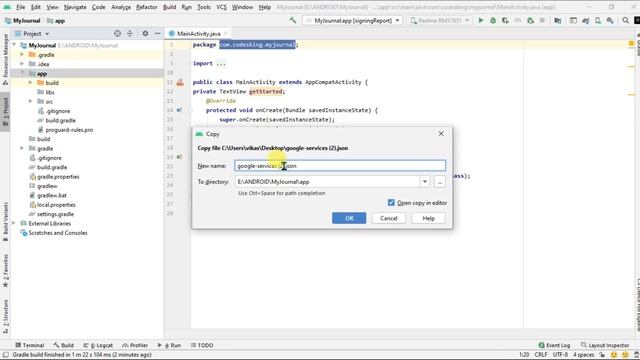Open the Build menu in menu bar
The width and height of the screenshot is (640, 360).
click(169, 7)
